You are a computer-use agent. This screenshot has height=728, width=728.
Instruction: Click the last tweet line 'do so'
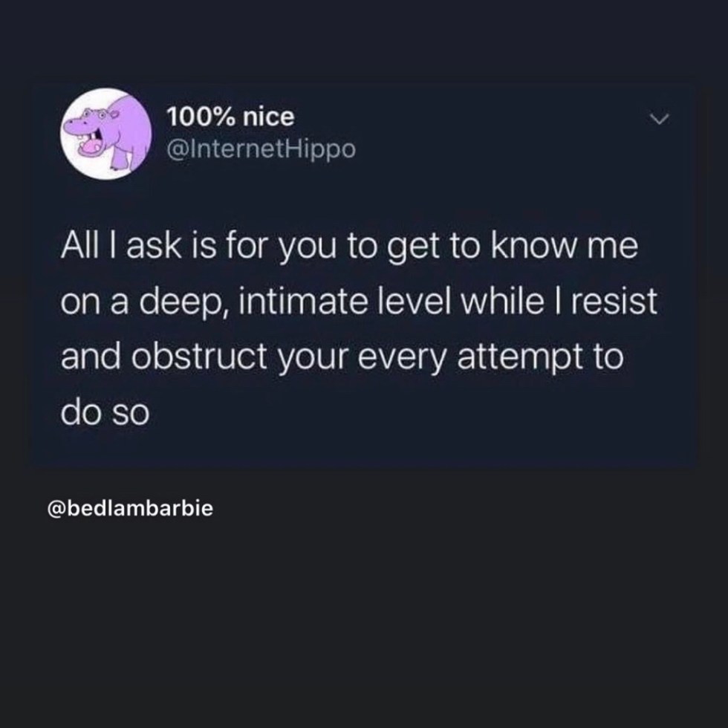point(105,412)
